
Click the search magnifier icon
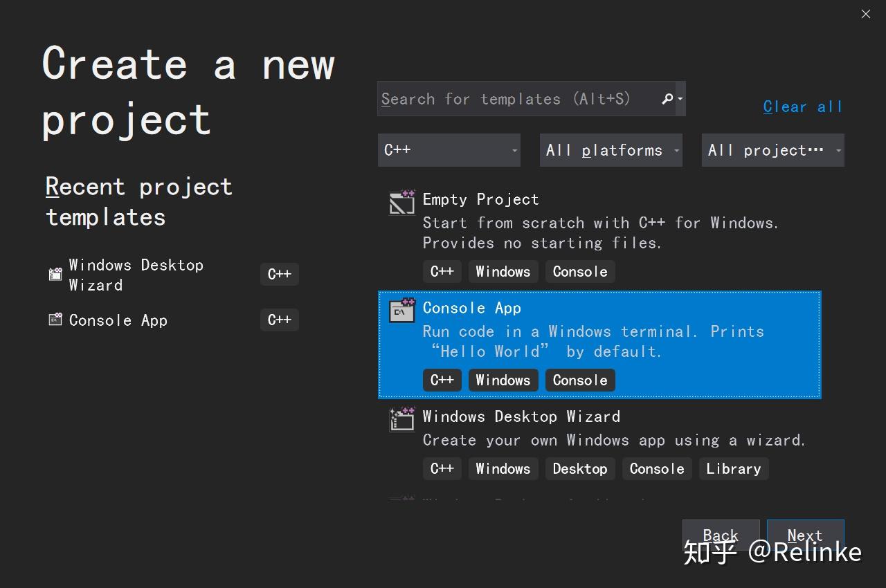point(667,98)
